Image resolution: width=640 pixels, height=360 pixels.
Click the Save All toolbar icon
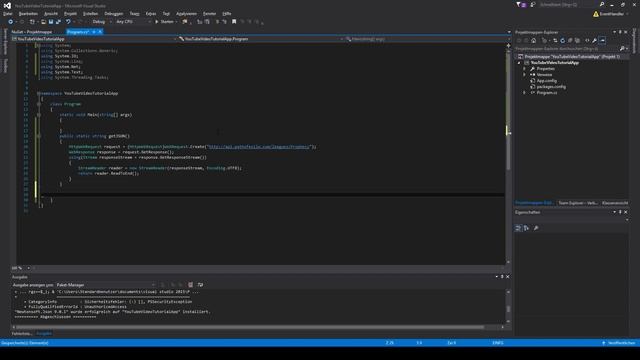point(58,22)
